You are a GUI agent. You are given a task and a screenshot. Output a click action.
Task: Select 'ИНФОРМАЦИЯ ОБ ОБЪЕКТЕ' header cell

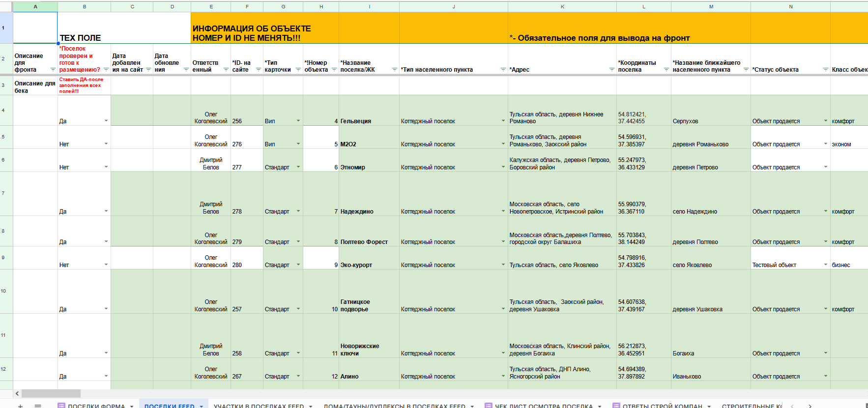[x=264, y=28]
